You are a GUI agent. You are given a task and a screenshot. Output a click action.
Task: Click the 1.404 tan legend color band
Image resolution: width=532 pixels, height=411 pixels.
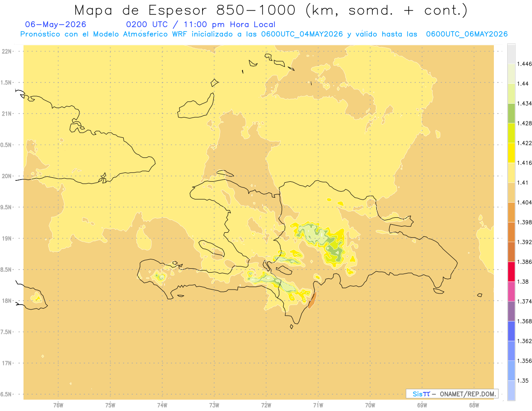(x=511, y=192)
